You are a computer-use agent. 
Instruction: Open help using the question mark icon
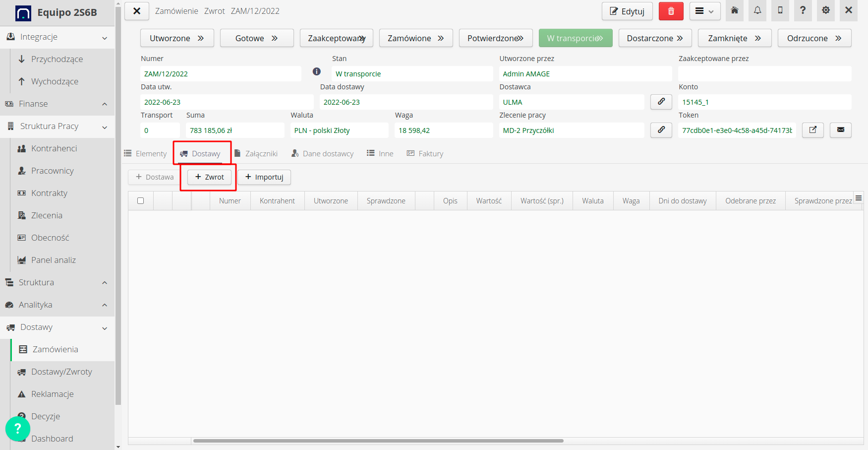tap(803, 10)
